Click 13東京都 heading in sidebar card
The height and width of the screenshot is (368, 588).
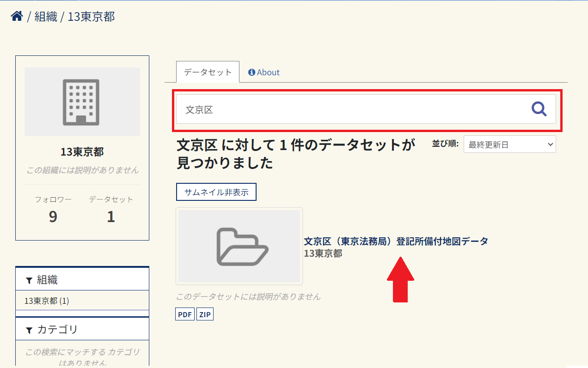82,152
